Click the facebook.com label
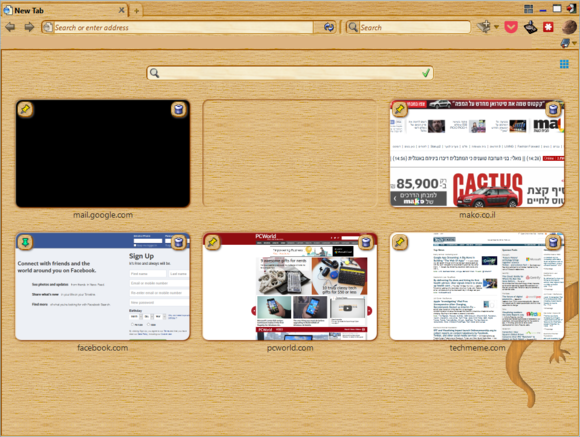The height and width of the screenshot is (437, 580). (x=103, y=347)
